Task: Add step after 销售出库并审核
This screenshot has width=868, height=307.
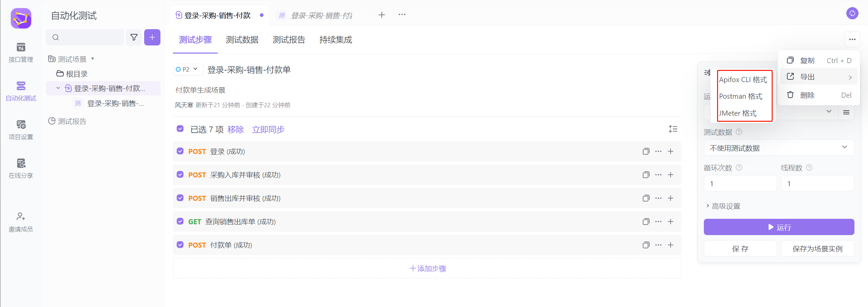Action: pyautogui.click(x=671, y=198)
